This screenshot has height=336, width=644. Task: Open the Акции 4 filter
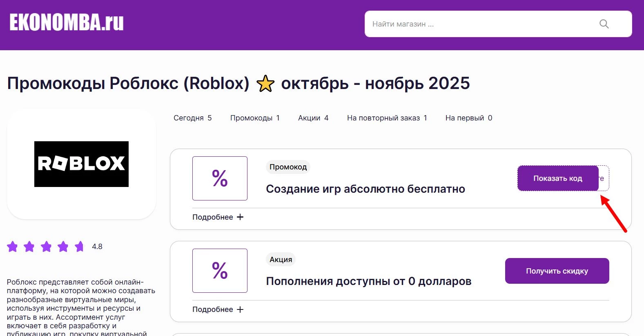(x=313, y=118)
